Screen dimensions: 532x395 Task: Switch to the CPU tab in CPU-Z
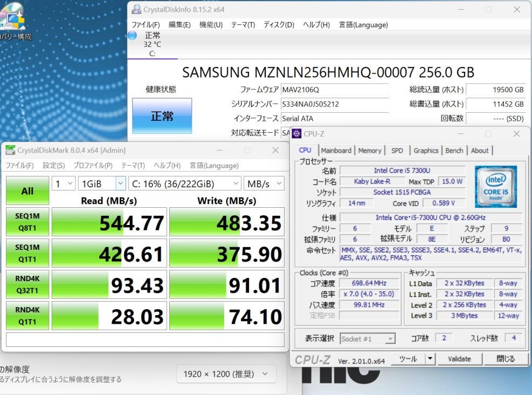click(305, 150)
